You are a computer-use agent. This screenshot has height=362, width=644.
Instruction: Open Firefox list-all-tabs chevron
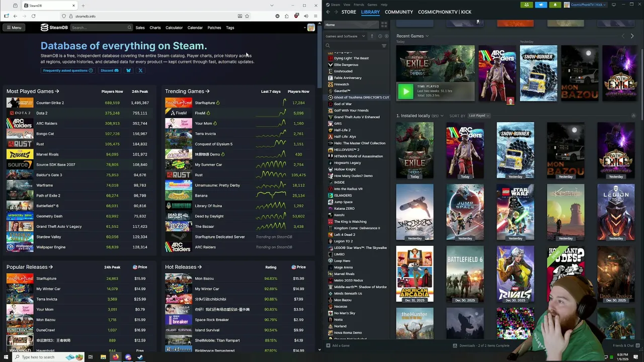pyautogui.click(x=272, y=6)
